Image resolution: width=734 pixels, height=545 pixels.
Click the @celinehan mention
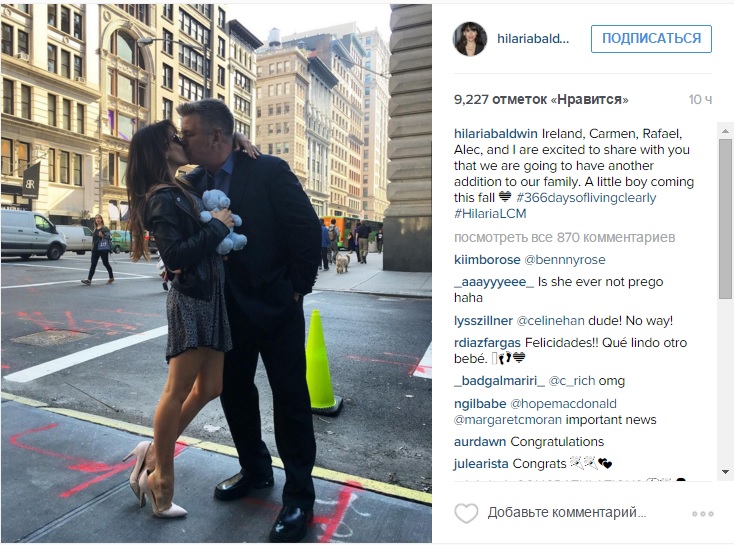click(550, 321)
